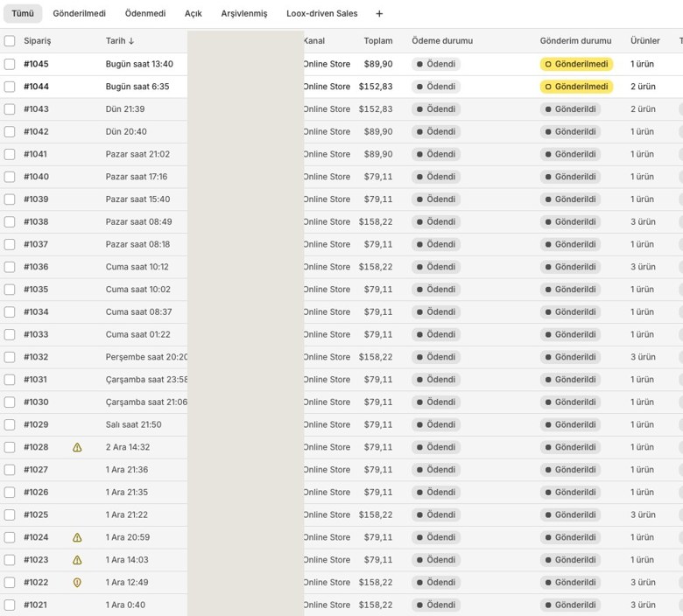
Task: Click warning triangle icon on order #1028
Action: pyautogui.click(x=77, y=447)
